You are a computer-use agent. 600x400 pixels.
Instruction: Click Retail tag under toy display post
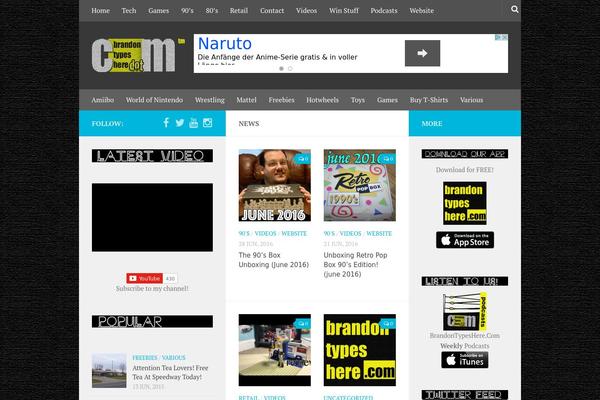pyautogui.click(x=248, y=397)
